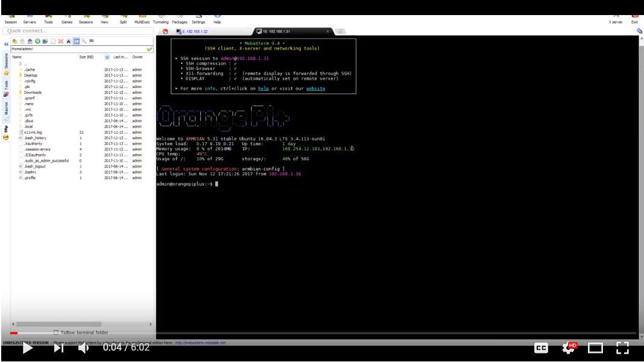The image size is (644, 362).
Task: Select the .config folder row
Action: pos(82,81)
